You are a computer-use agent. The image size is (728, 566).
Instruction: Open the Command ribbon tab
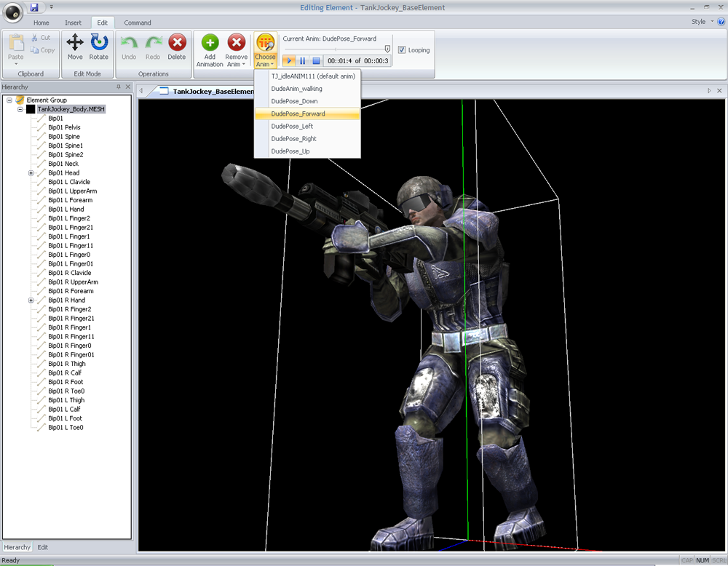tap(138, 23)
